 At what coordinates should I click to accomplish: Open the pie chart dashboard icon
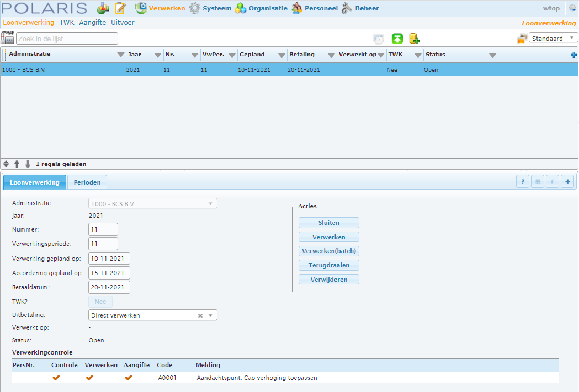[103, 8]
